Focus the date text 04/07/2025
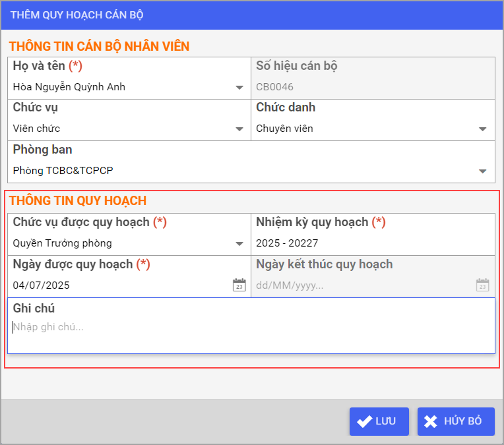 42,285
